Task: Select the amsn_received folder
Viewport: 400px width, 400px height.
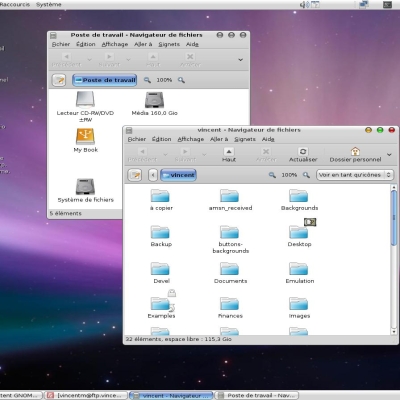Action: pos(229,195)
